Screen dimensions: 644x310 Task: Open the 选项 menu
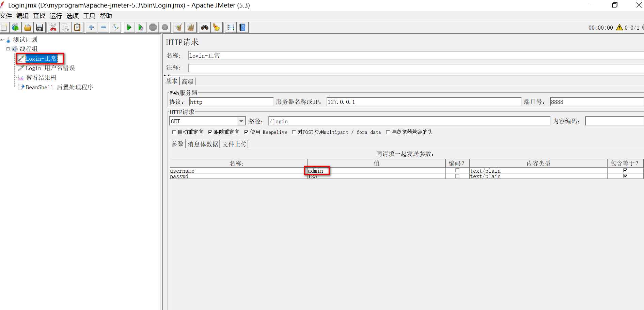73,16
